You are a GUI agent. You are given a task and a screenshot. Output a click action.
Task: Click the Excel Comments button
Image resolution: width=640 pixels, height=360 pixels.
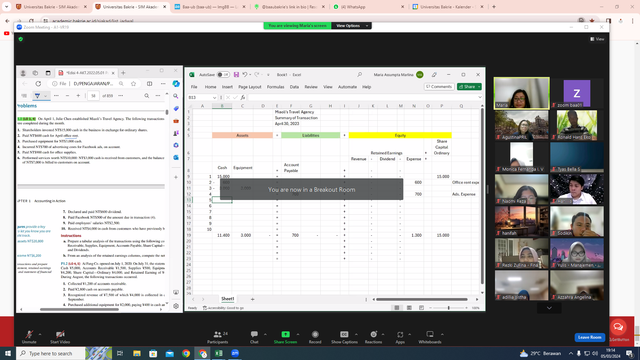439,87
